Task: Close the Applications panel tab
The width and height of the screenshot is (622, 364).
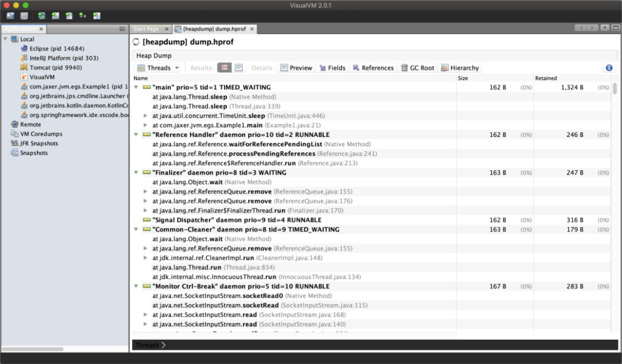Action: [41, 29]
